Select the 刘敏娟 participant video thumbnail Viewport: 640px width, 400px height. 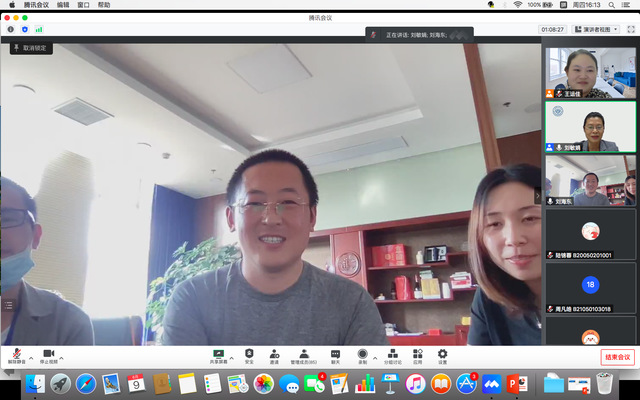point(590,126)
